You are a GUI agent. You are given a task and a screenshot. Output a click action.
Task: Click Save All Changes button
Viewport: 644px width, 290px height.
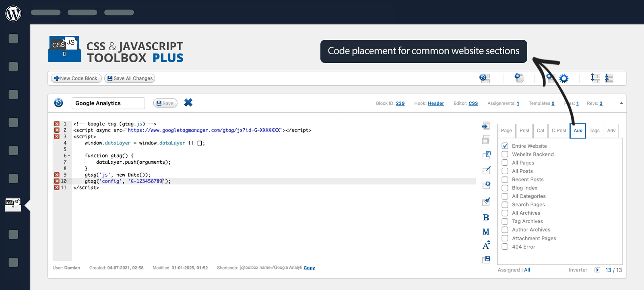pyautogui.click(x=130, y=78)
